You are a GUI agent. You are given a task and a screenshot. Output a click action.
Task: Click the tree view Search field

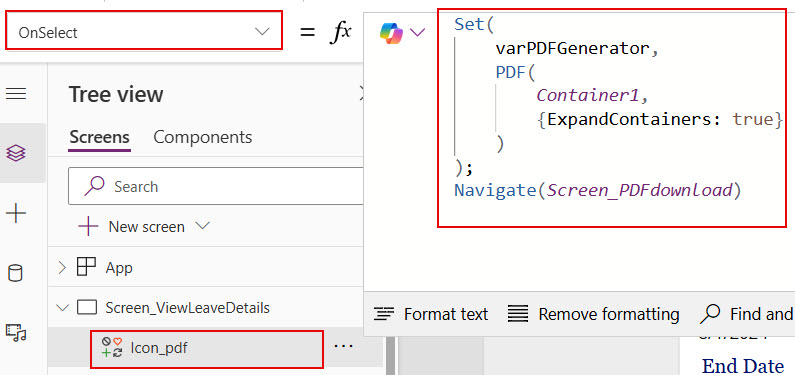point(216,186)
